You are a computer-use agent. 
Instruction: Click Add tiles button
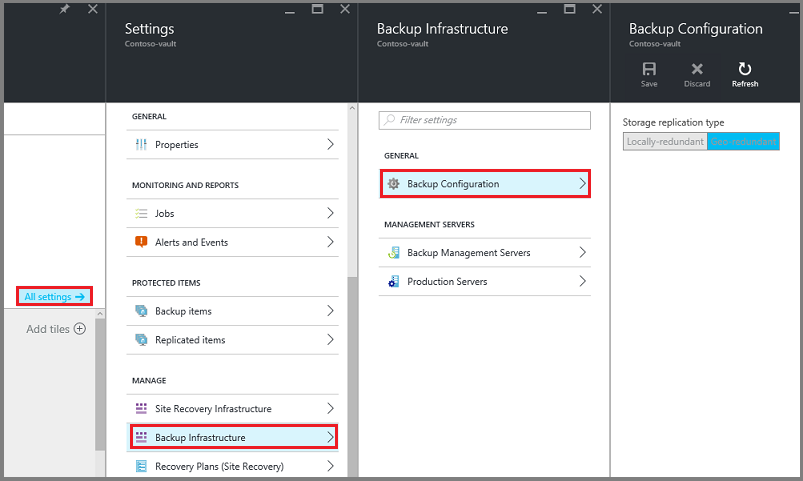[x=56, y=329]
